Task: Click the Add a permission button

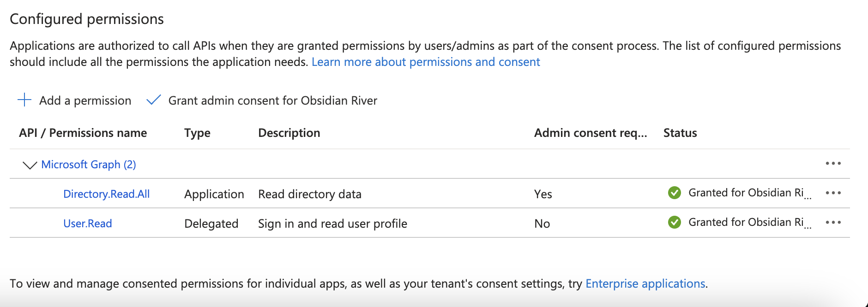Action: 85,100
